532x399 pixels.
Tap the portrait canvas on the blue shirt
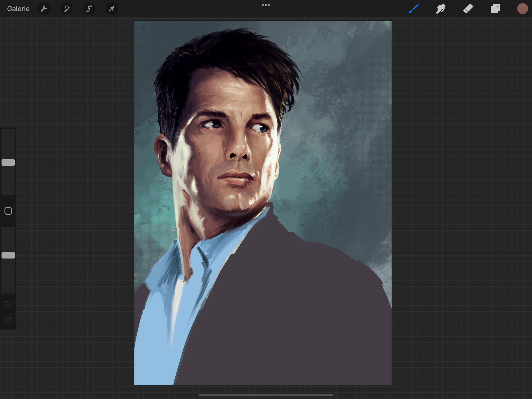(x=154, y=342)
